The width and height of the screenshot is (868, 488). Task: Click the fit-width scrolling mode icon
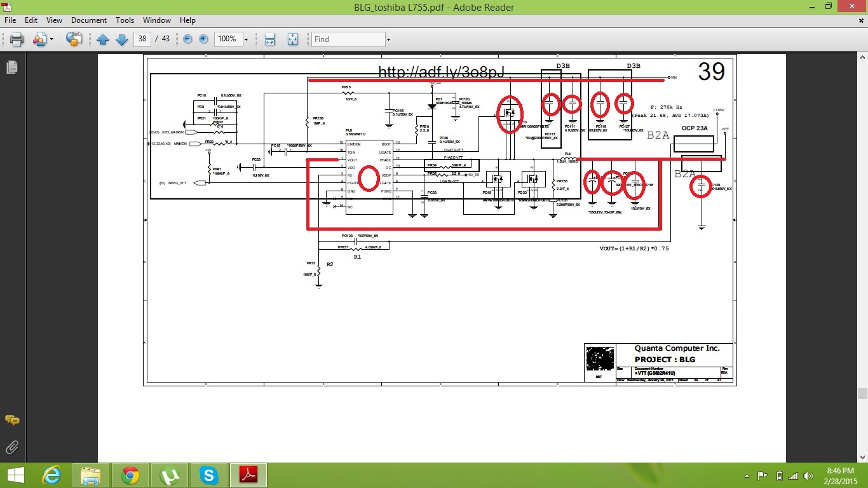point(270,39)
